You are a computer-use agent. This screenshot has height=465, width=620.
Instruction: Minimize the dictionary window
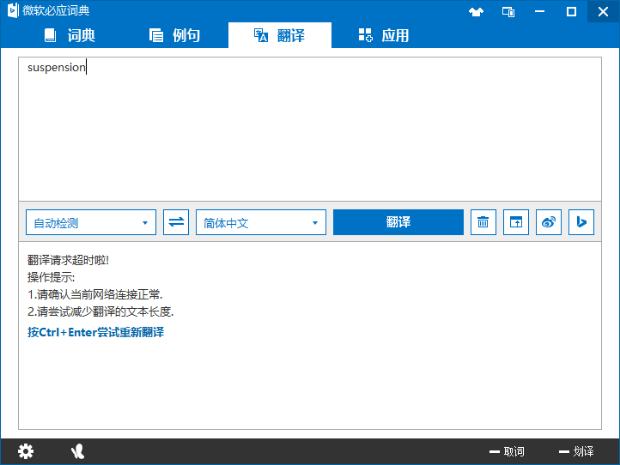[540, 11]
